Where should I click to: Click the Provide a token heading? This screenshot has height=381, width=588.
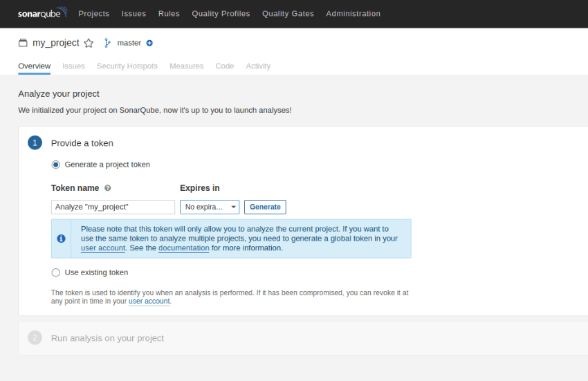pyautogui.click(x=82, y=143)
